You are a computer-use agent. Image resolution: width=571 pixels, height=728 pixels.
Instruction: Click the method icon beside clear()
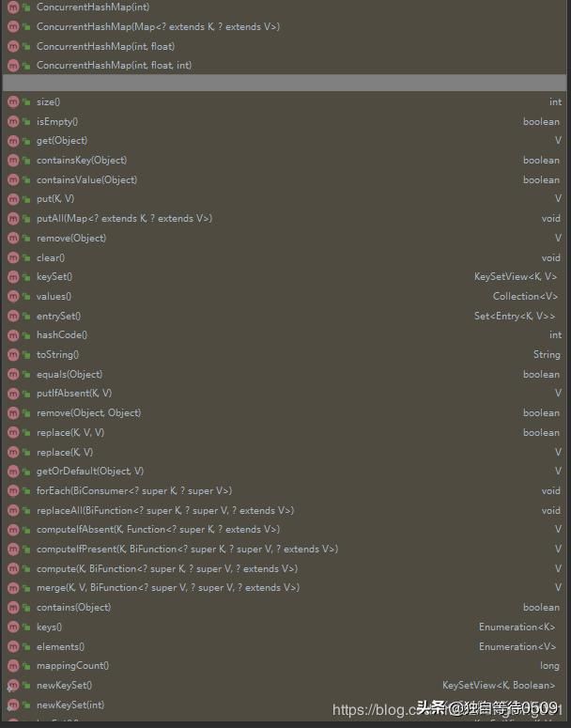(13, 257)
